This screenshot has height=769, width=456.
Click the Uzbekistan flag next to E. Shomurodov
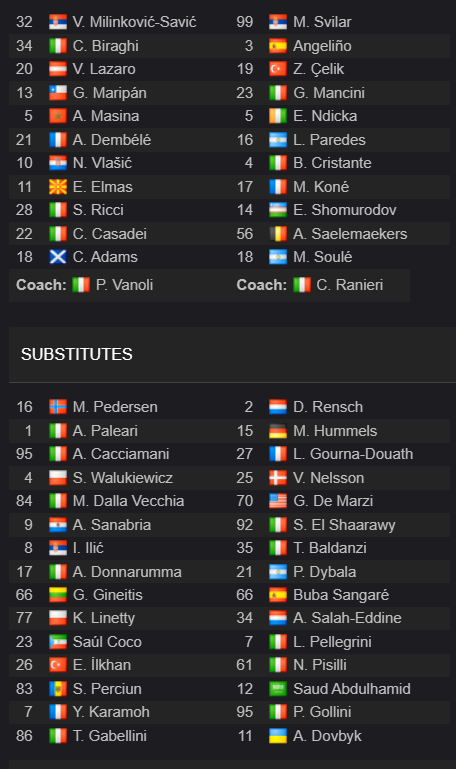(278, 210)
